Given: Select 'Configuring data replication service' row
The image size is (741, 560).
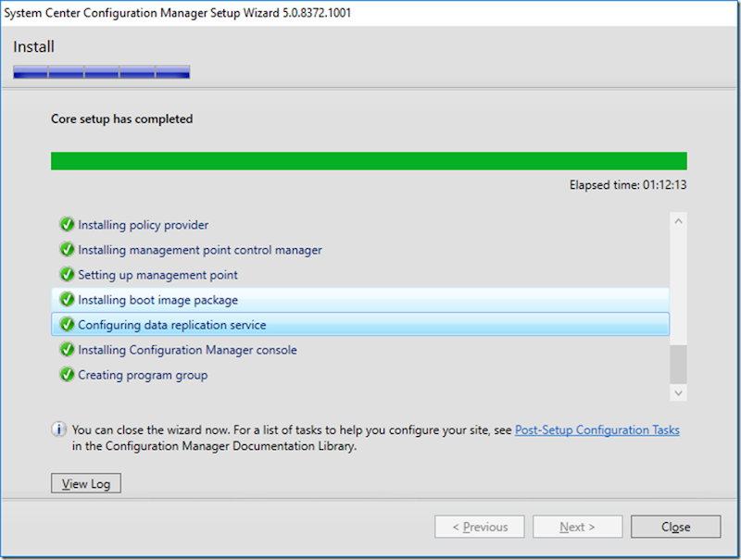Looking at the screenshot, I should point(360,325).
